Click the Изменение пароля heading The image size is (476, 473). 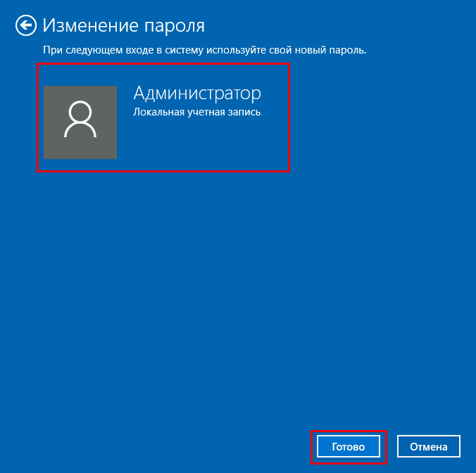tap(123, 25)
